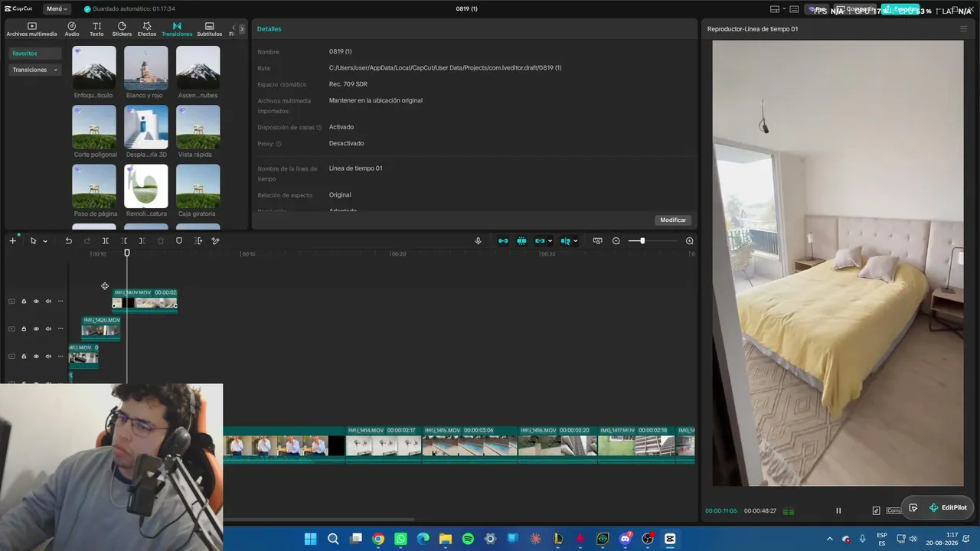Zoom in the timeline
The height and width of the screenshot is (551, 980).
(690, 241)
